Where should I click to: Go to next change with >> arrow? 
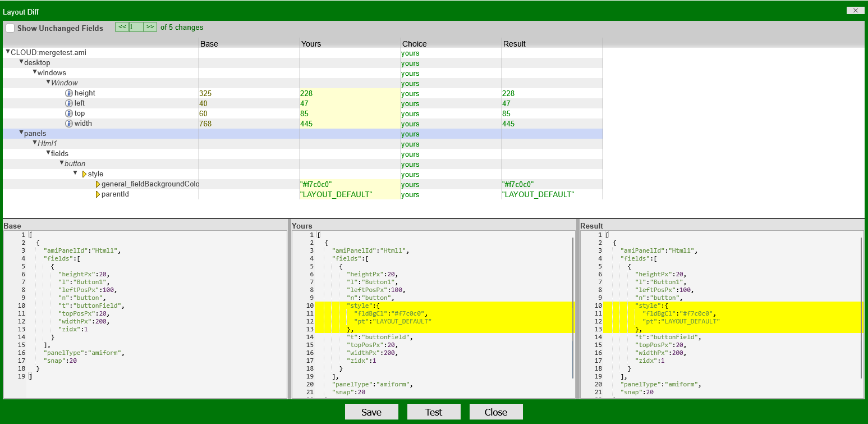pos(150,26)
